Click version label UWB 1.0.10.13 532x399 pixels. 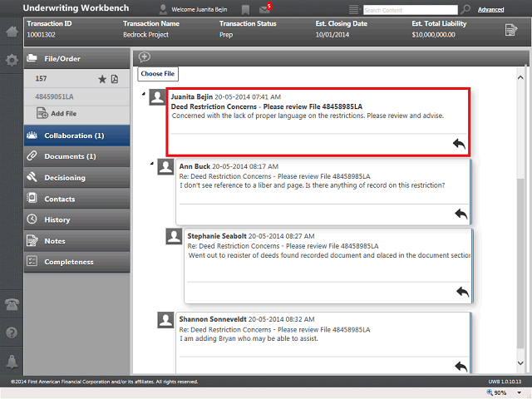[505, 382]
